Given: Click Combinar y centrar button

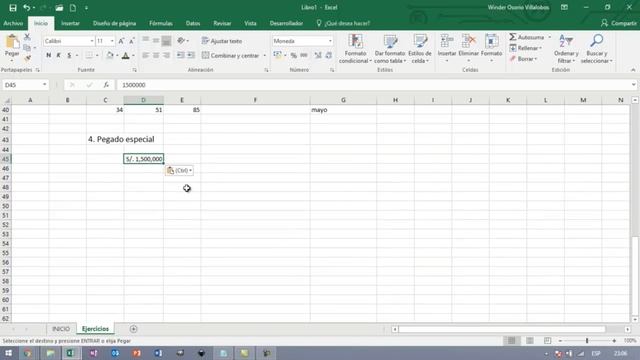Looking at the screenshot, I should coord(231,55).
